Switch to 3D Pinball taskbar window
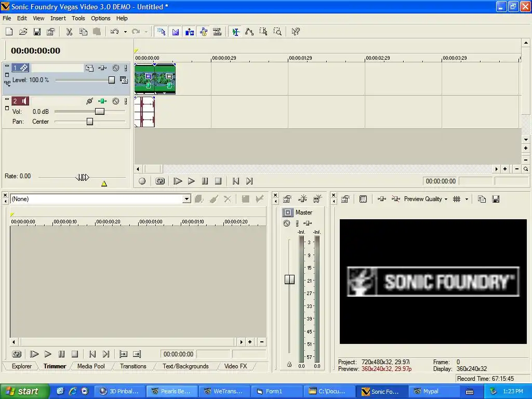This screenshot has height=399, width=532. click(119, 392)
